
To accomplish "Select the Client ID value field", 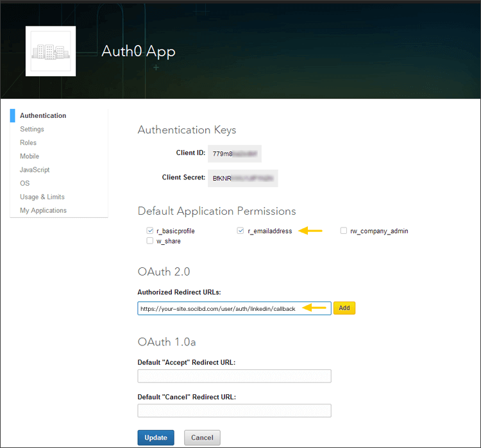I will tap(235, 154).
